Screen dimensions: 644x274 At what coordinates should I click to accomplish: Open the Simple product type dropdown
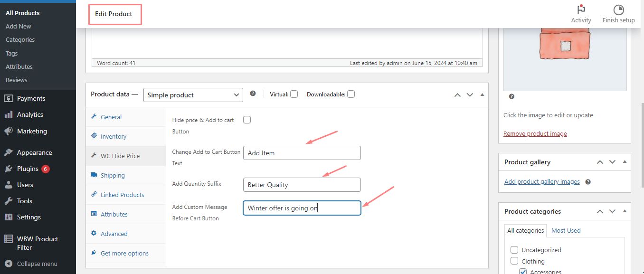pyautogui.click(x=193, y=95)
